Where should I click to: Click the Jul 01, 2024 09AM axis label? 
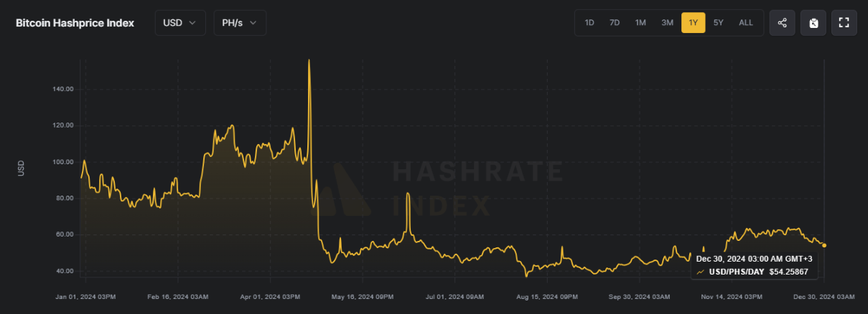point(455,296)
